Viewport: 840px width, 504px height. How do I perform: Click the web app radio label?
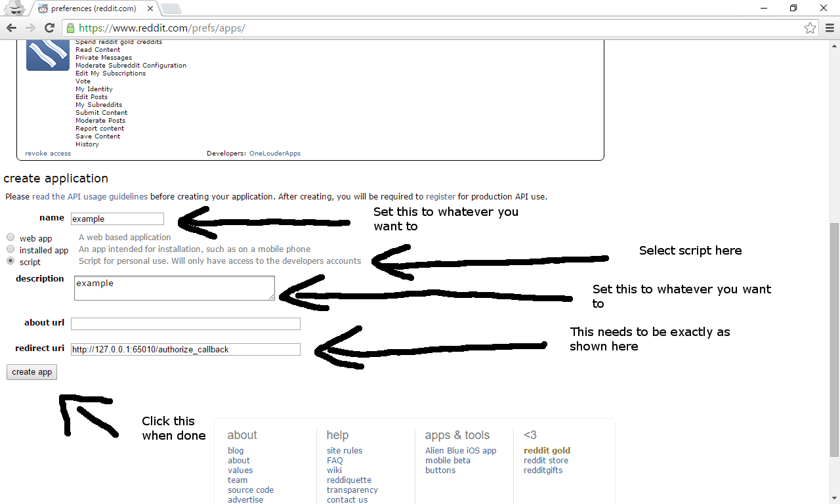click(x=35, y=238)
